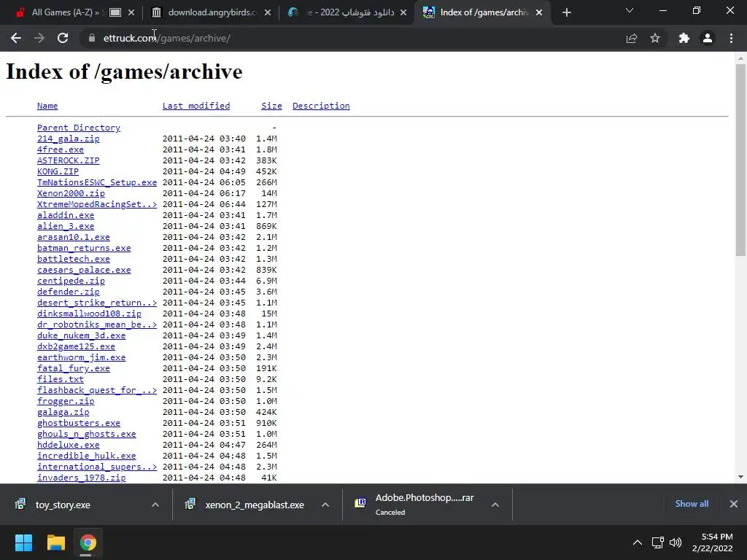The image size is (747, 560).
Task: Download Xenon2000.zip
Action: point(71,193)
